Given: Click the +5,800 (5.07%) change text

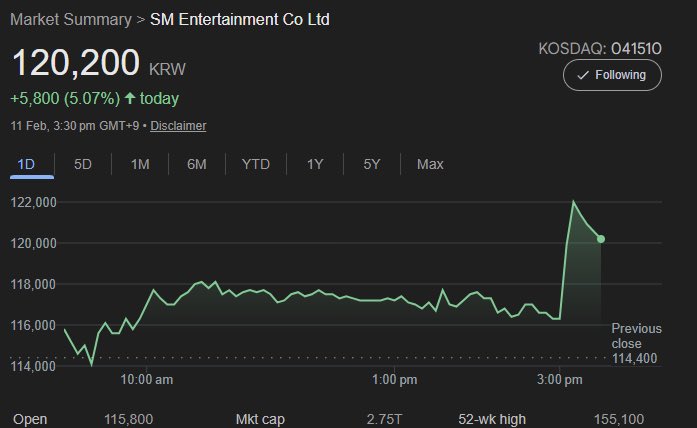Looking at the screenshot, I should click(x=65, y=98).
